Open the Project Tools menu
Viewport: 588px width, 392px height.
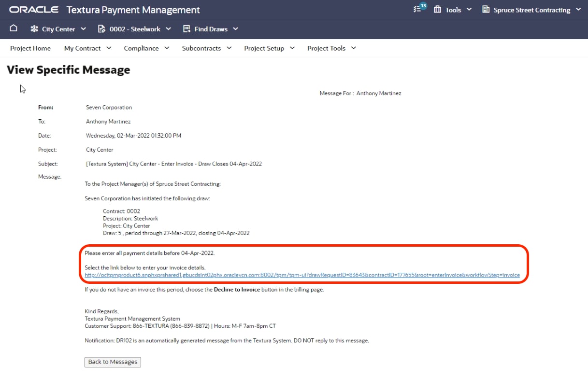[331, 48]
